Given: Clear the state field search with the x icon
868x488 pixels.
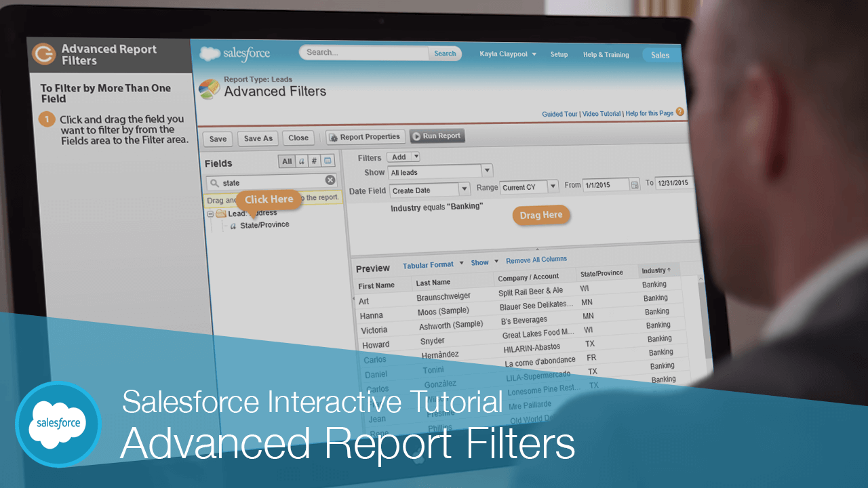Looking at the screenshot, I should 330,180.
